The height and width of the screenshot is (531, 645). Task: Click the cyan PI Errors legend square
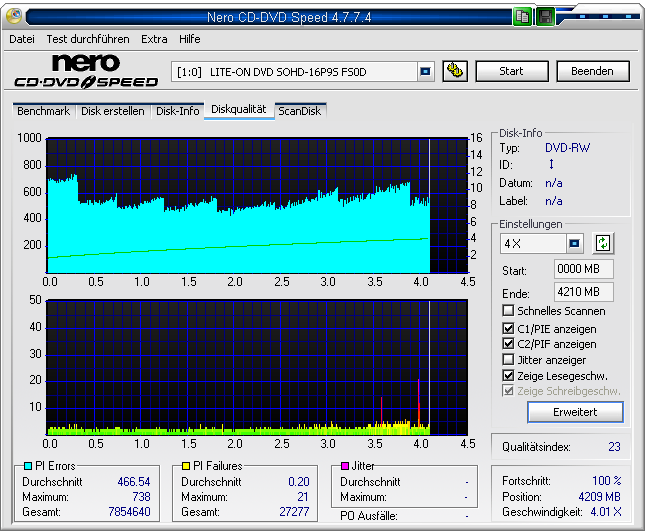(x=27, y=466)
